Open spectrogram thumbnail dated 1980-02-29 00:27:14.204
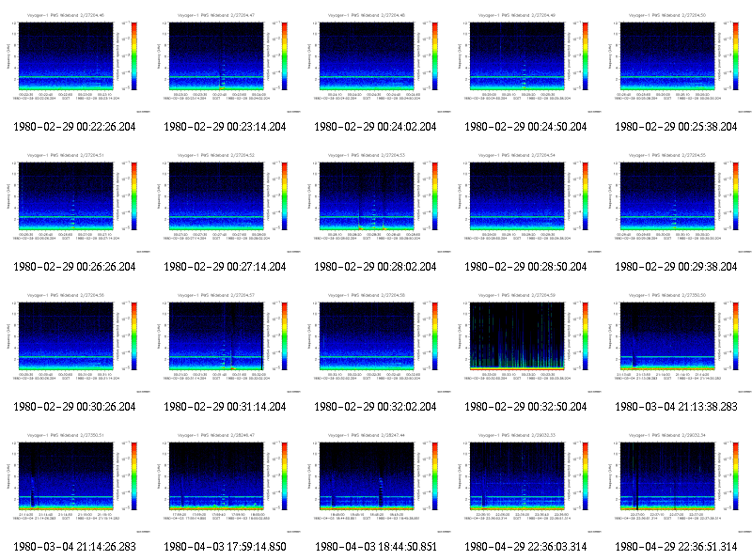Screen dimensions: 752x560 226,202
